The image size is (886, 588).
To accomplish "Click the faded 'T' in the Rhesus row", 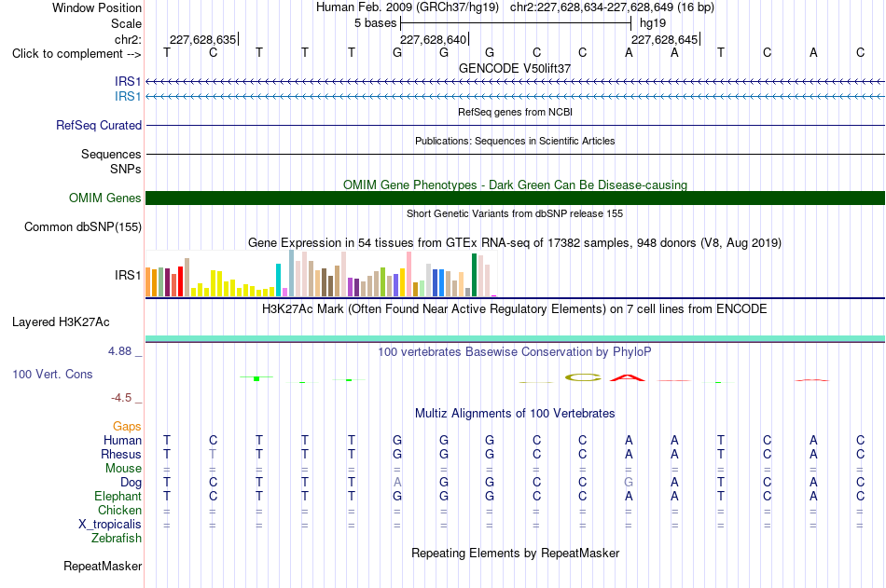I will [x=213, y=454].
